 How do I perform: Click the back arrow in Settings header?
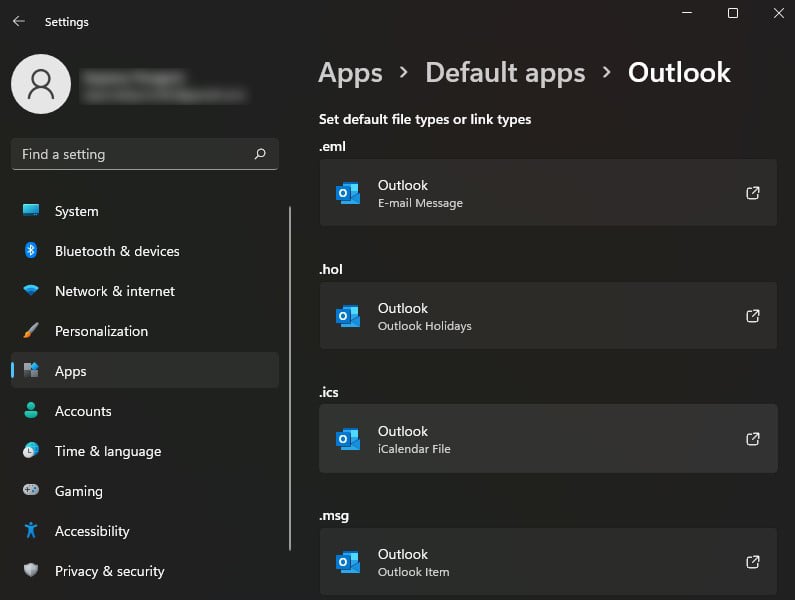[19, 21]
